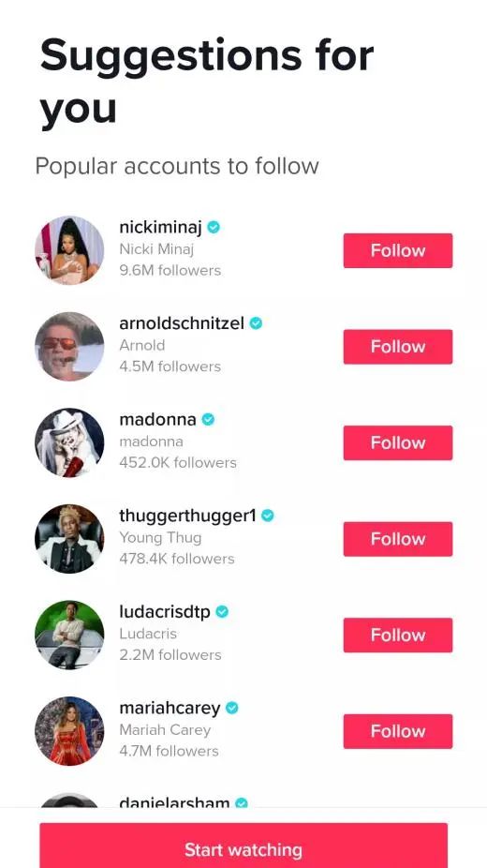Follow the Ludacris account
Image resolution: width=487 pixels, height=868 pixels.
[x=398, y=635]
